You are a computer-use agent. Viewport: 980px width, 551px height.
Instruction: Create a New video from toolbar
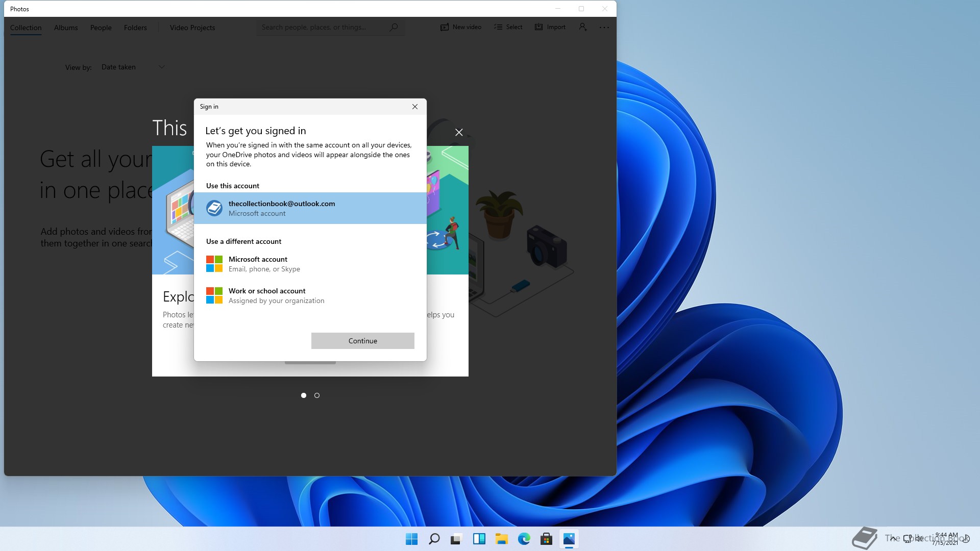click(461, 27)
